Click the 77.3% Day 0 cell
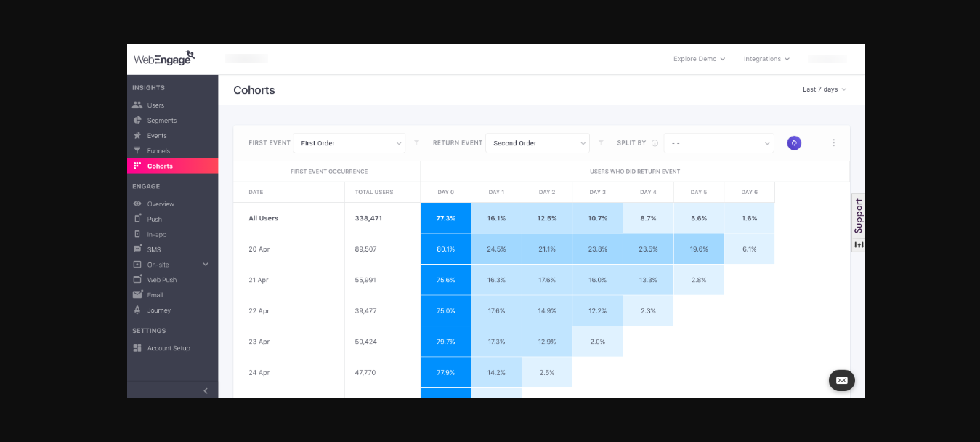Image resolution: width=980 pixels, height=442 pixels. pyautogui.click(x=445, y=218)
